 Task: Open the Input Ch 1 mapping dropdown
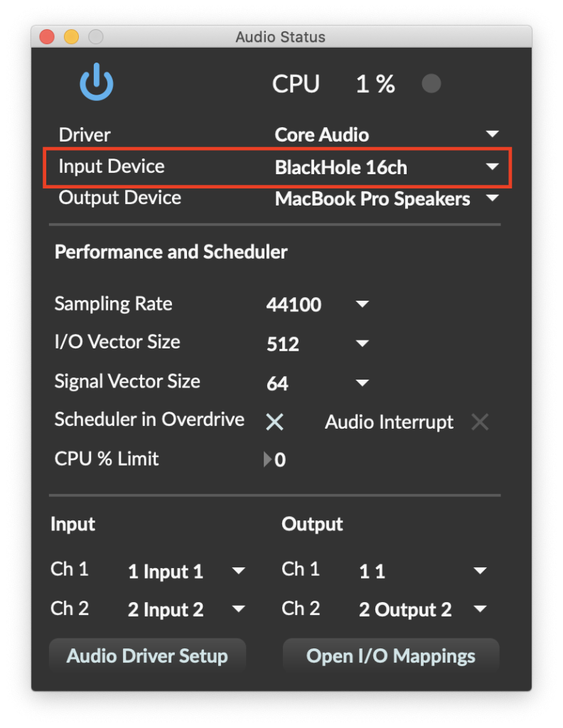coord(239,570)
